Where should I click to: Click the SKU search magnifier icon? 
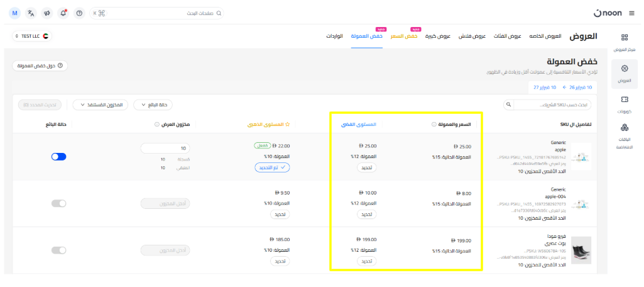tap(508, 104)
